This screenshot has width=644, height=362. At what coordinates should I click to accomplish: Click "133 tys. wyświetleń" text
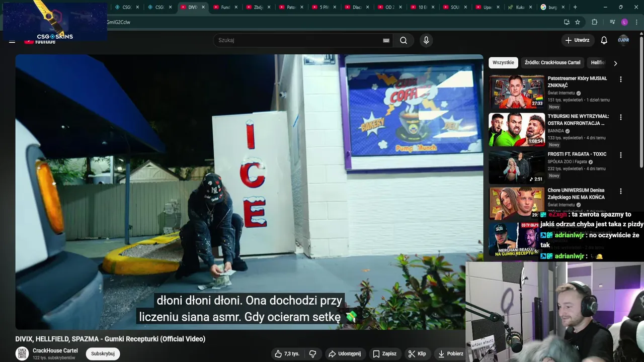[x=565, y=138]
